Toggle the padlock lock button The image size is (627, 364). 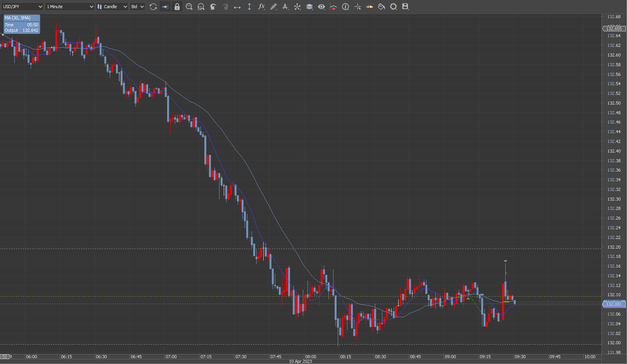pos(177,7)
